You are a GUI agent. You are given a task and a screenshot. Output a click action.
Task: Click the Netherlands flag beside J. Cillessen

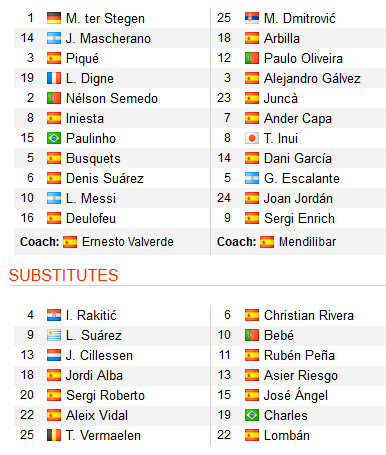[54, 355]
